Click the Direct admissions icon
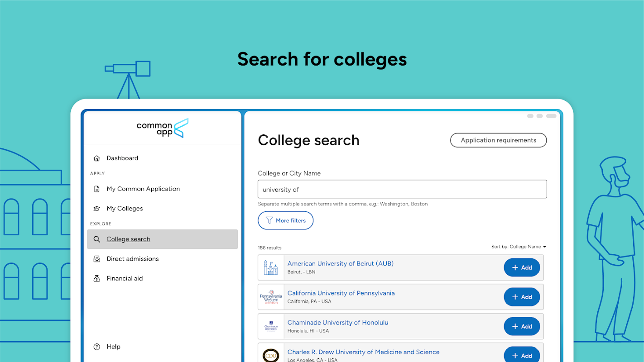Image resolution: width=644 pixels, height=362 pixels. pyautogui.click(x=96, y=259)
